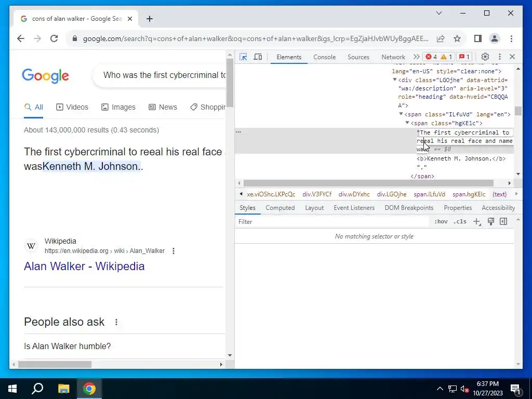The height and width of the screenshot is (399, 532).
Task: Toggle the .cls element classes button
Action: tap(460, 221)
